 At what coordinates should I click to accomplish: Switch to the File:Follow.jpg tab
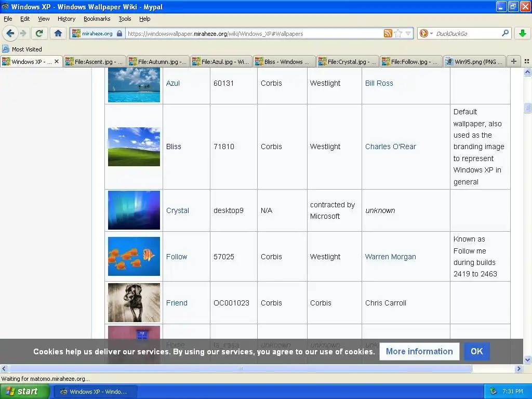click(411, 62)
